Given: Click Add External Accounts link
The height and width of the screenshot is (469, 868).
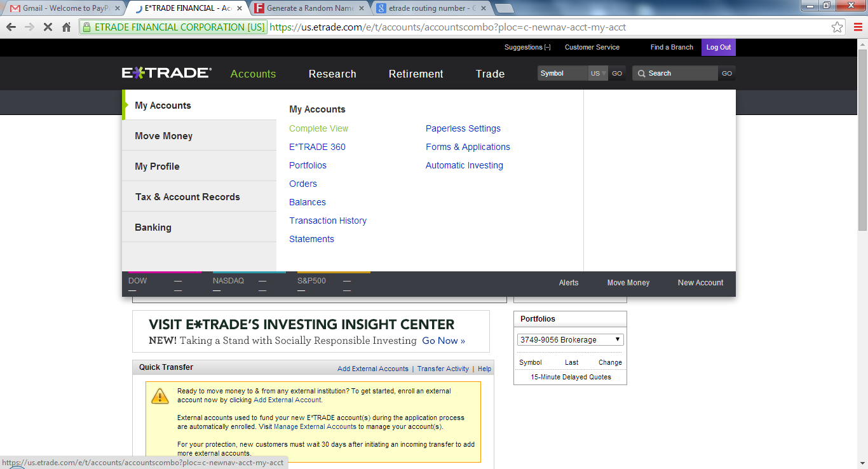Looking at the screenshot, I should (373, 369).
